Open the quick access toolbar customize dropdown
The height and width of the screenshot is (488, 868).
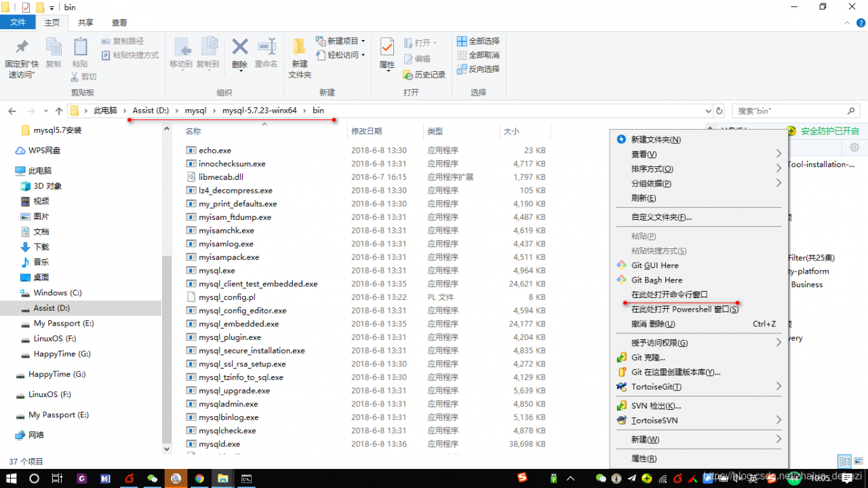coord(52,7)
